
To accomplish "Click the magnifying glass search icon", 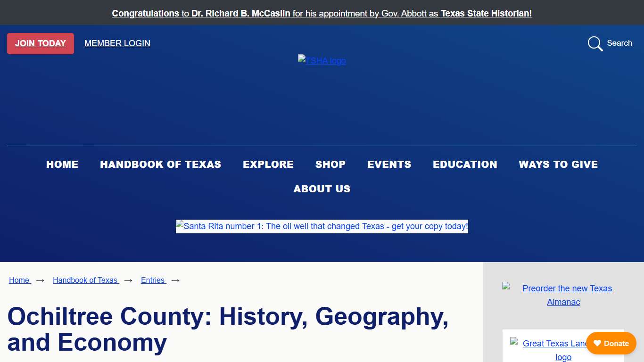I will 595,43.
